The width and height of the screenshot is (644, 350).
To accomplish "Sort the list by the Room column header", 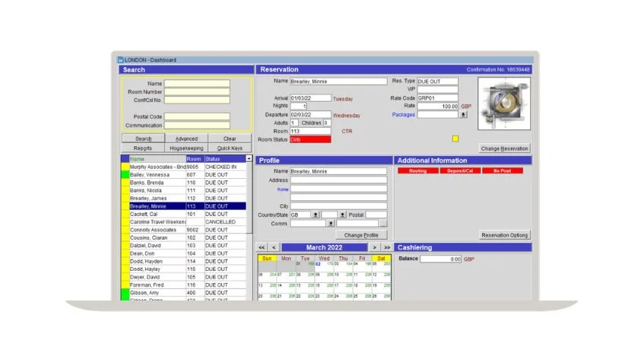I will coord(195,158).
